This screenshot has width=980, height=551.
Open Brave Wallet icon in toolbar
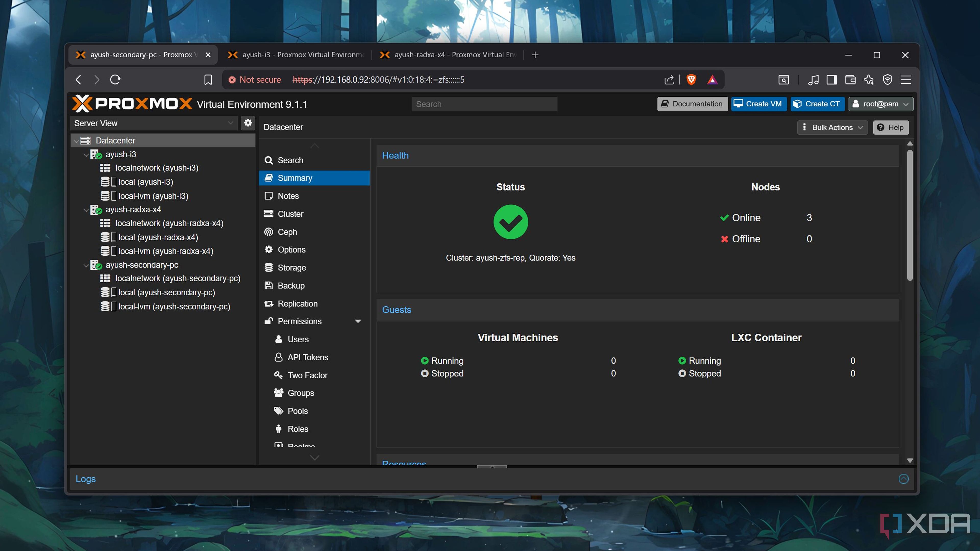pyautogui.click(x=850, y=80)
